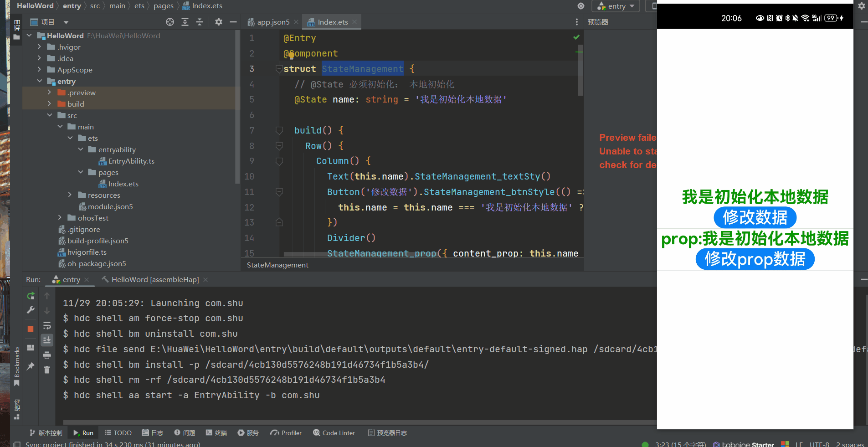Screen dimensions: 868x447
Task: Click the 修改prop数据 button in phone preview
Action: (x=755, y=259)
